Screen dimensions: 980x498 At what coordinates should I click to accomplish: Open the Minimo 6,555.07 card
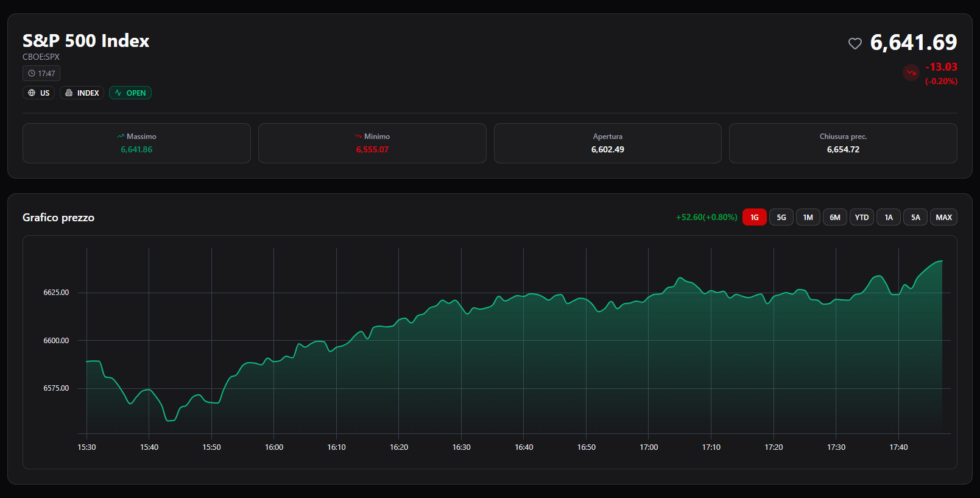tap(372, 143)
